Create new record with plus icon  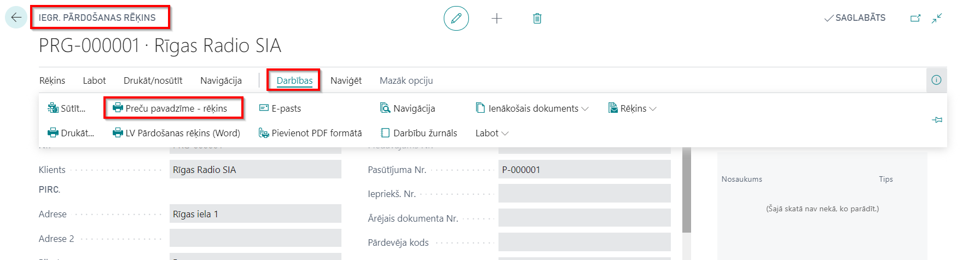[x=497, y=19]
